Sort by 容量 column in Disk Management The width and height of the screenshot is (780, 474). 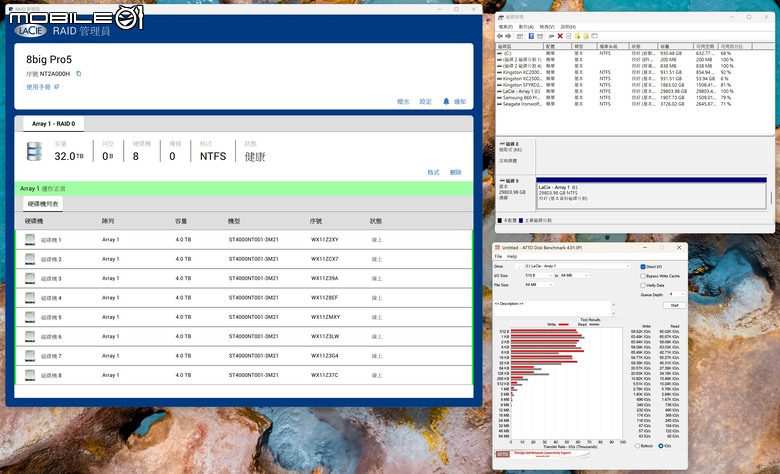pyautogui.click(x=676, y=46)
